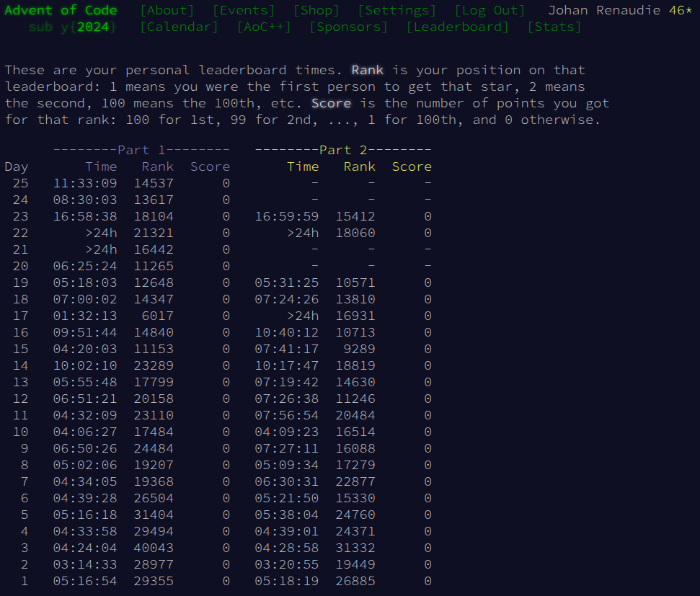Open the [Leaderboard] page
700x596 pixels.
pos(458,27)
